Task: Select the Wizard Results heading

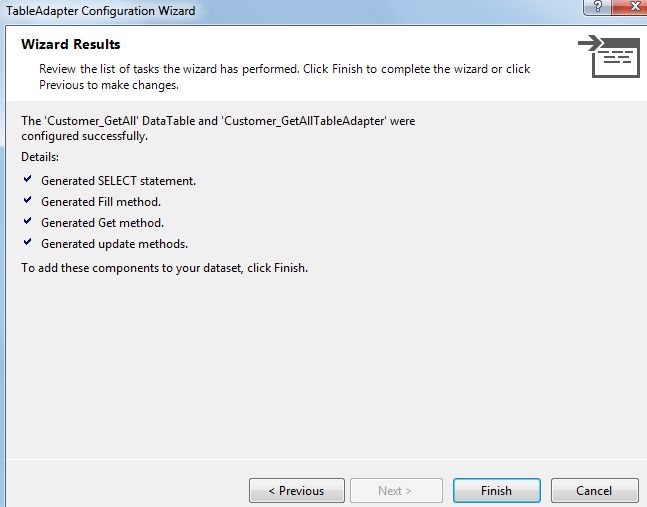Action: pyautogui.click(x=70, y=45)
